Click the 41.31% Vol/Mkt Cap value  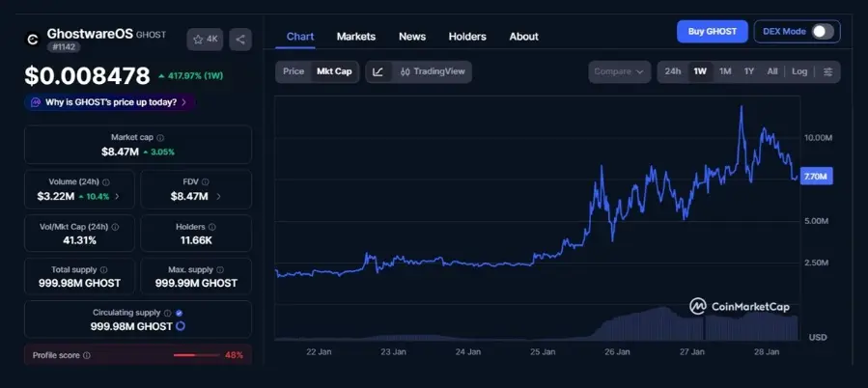pos(80,240)
